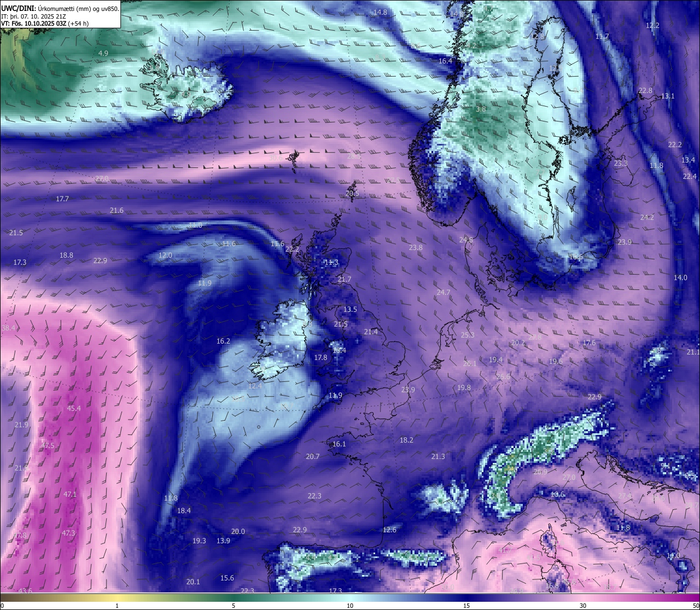Click the map value 16.2
This screenshot has width=700, height=610.
tap(223, 341)
